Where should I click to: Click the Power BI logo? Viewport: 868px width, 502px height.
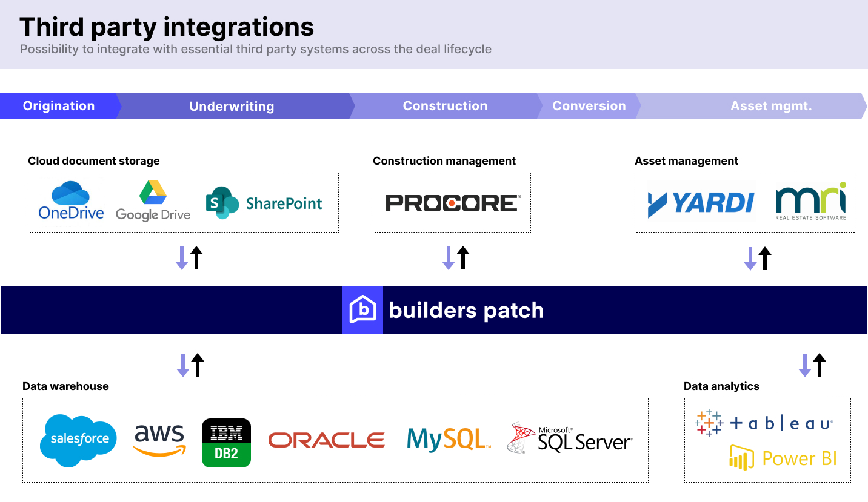coord(783,458)
